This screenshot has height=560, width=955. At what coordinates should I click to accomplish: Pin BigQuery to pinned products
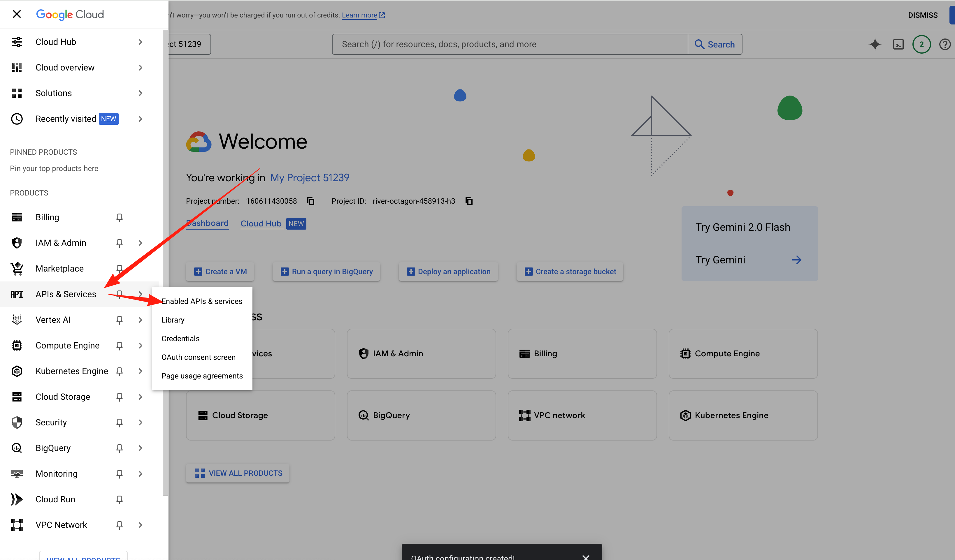[120, 448]
